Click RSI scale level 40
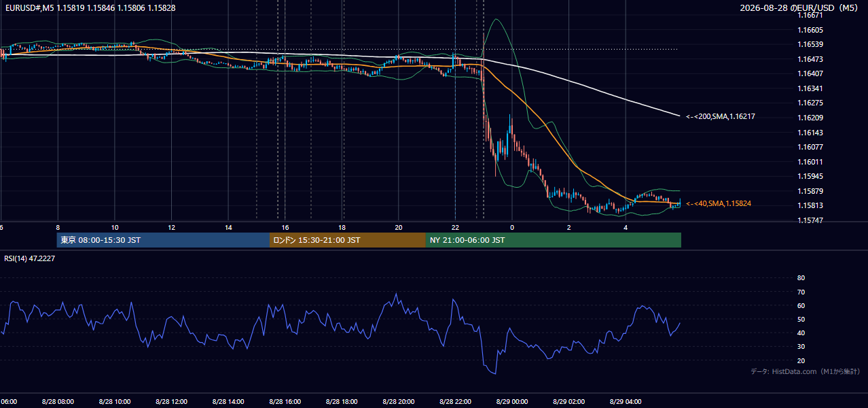Image resolution: width=868 pixels, height=408 pixels. [x=801, y=333]
